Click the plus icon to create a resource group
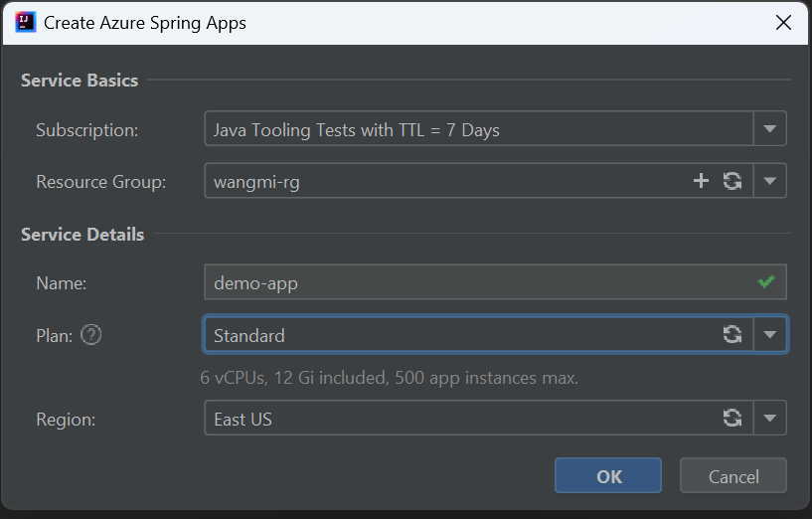 click(x=701, y=181)
